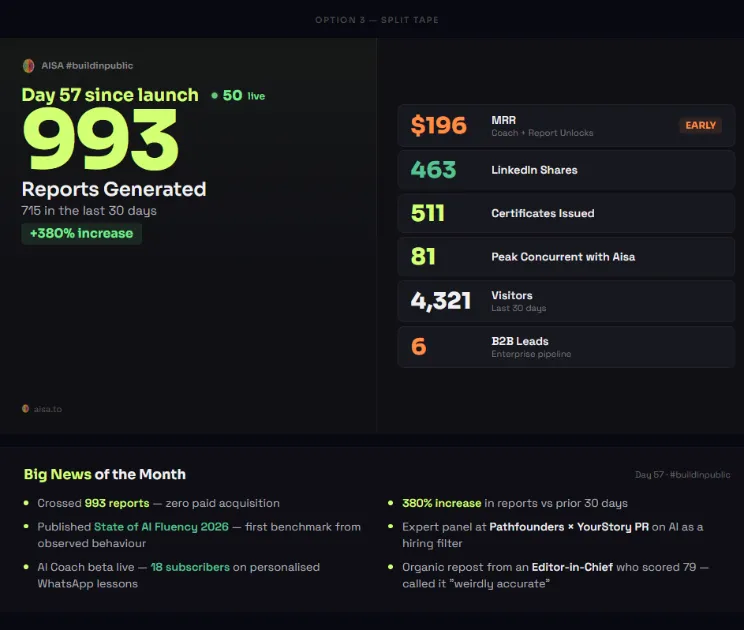This screenshot has width=744, height=630.
Task: Click the Last 30 days subtitle
Action: [519, 308]
